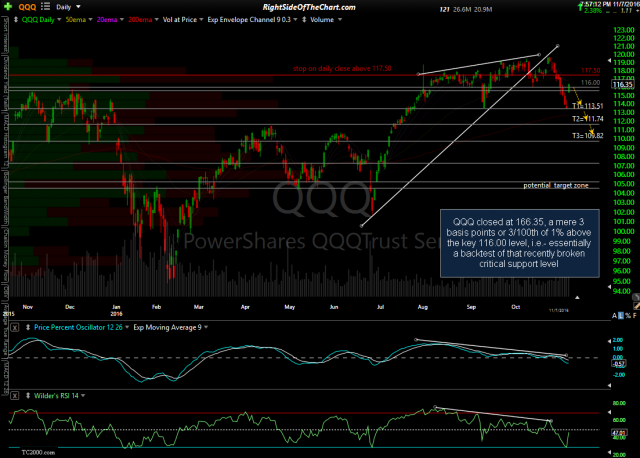Click the up triangle above the time axis
Screen dimensions: 640x458
coord(577,298)
